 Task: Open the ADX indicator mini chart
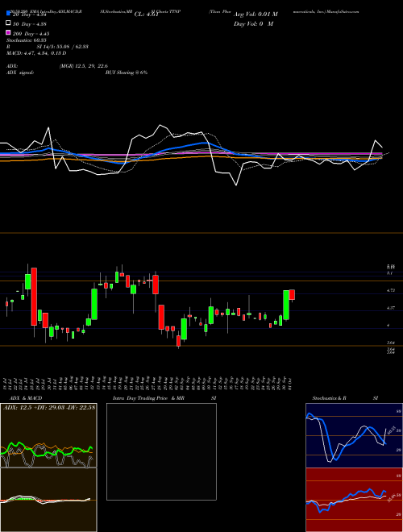(x=48, y=435)
